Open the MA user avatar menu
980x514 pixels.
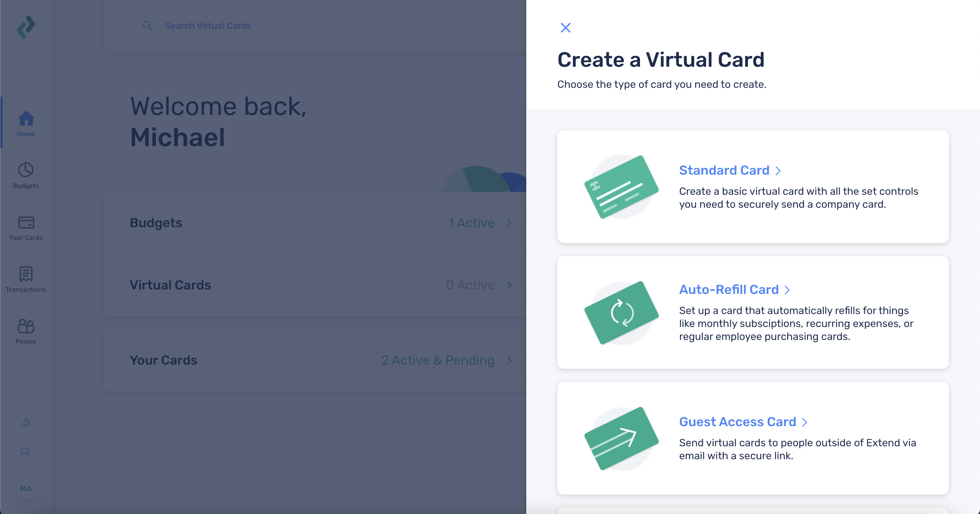[26, 488]
